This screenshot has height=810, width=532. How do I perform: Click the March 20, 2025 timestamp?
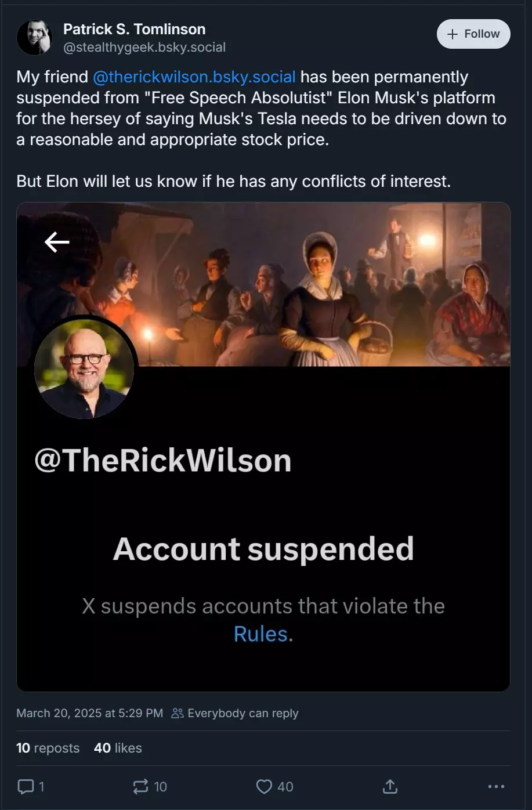[x=89, y=713]
